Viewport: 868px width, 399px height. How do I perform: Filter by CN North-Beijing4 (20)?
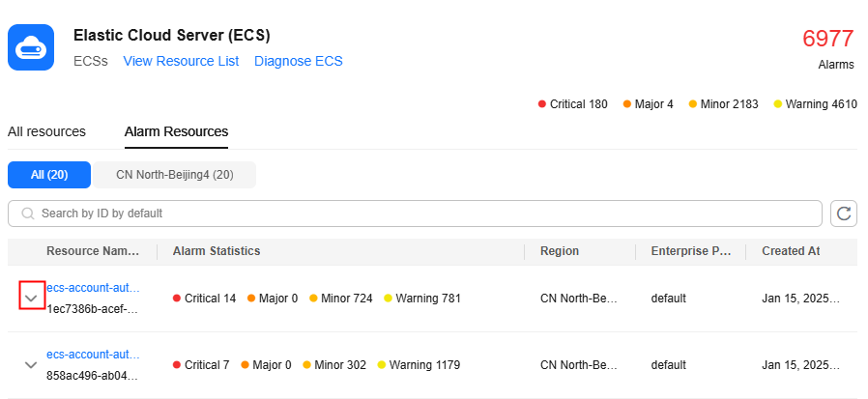click(x=175, y=175)
